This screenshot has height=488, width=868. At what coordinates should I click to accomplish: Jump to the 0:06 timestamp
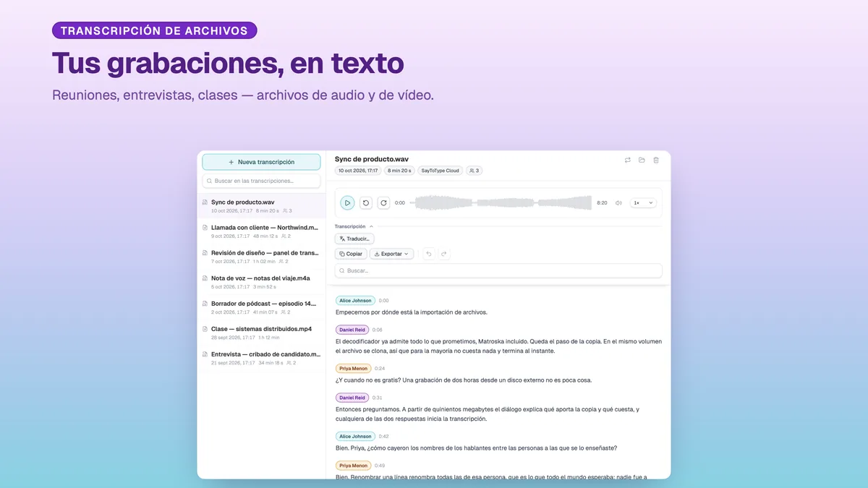pos(378,330)
